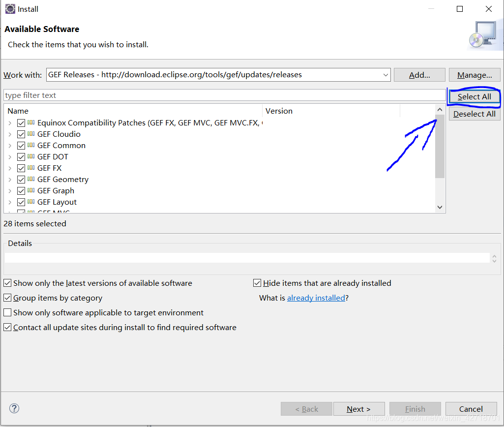The height and width of the screenshot is (427, 504).
Task: Toggle Group items by category checkbox
Action: pyautogui.click(x=7, y=298)
